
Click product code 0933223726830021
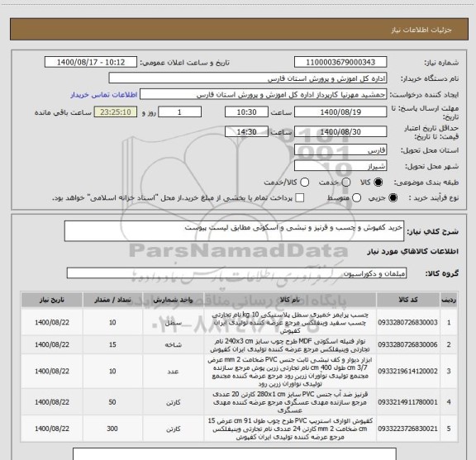(407, 429)
